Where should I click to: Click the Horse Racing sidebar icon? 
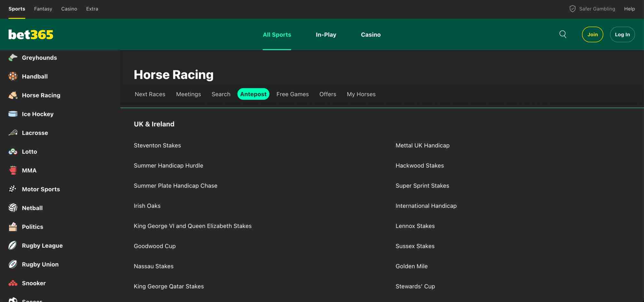(x=13, y=95)
